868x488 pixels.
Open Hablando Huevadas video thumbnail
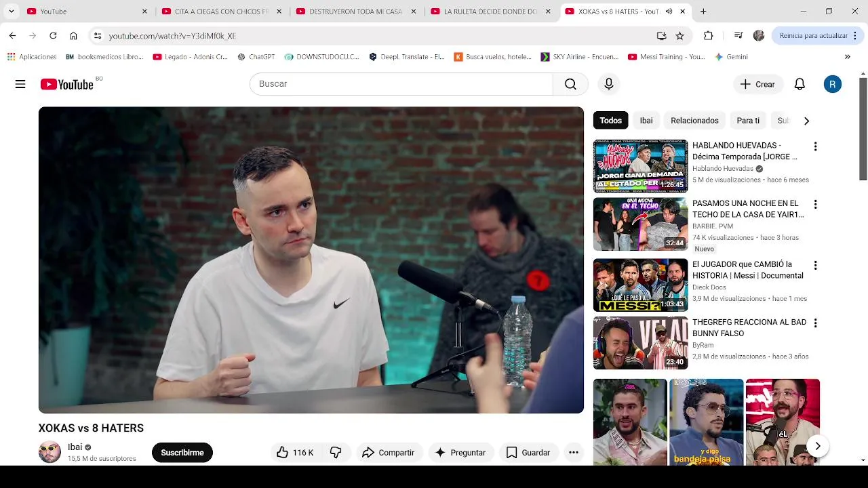click(640, 166)
